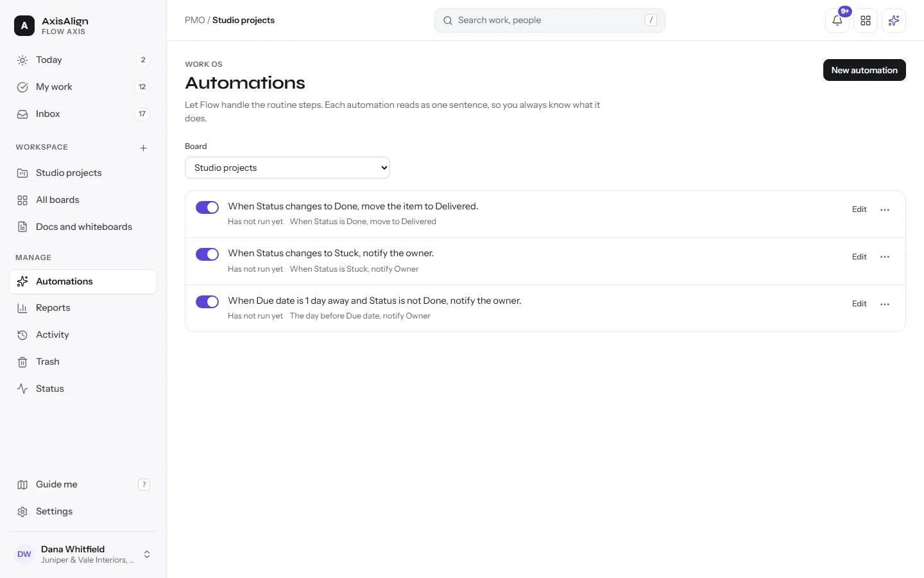Click 'When Status is Done, move to Delivered'
Screen dimensions: 924x578
point(363,222)
